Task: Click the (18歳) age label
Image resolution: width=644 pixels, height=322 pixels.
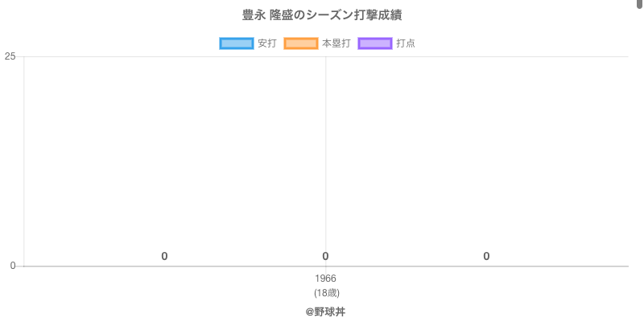Action: click(326, 292)
